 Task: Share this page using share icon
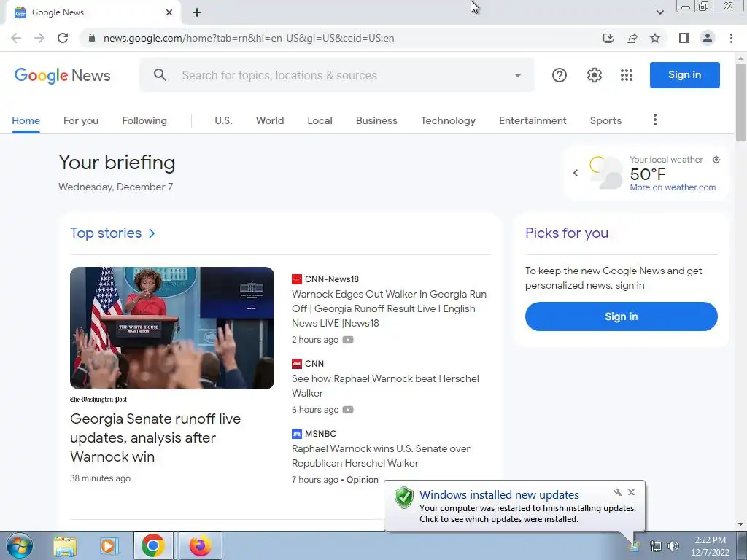632,38
